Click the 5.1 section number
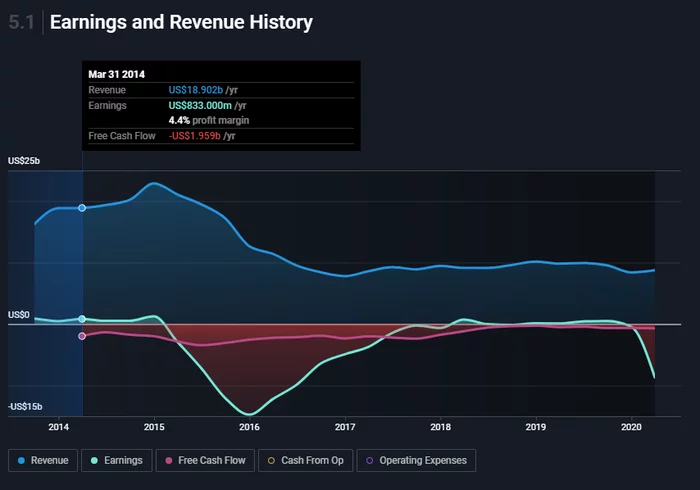Image resolution: width=700 pixels, height=490 pixels. 21,22
